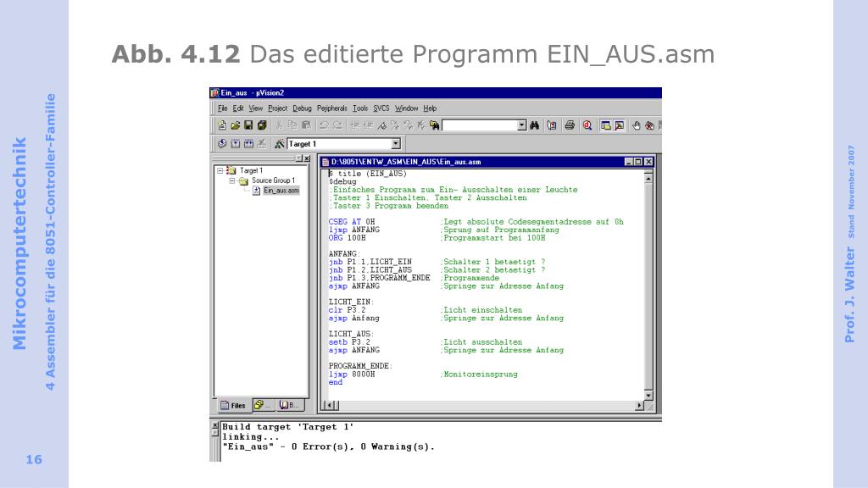The height and width of the screenshot is (488, 868).
Task: Open the Debug menu
Action: 303,108
